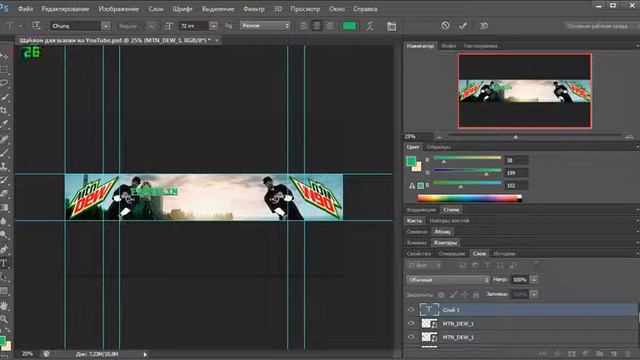Select the Clone Stamp tool
Image resolution: width=640 pixels, height=360 pixels.
[4, 166]
